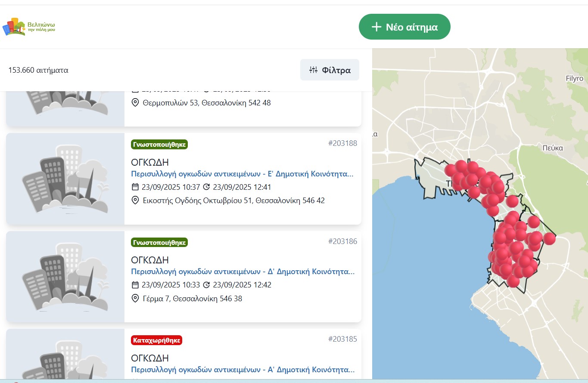This screenshot has height=383, width=588.
Task: Click the ΟΓΚΩΔΗ title of request #203186
Action: tap(150, 260)
